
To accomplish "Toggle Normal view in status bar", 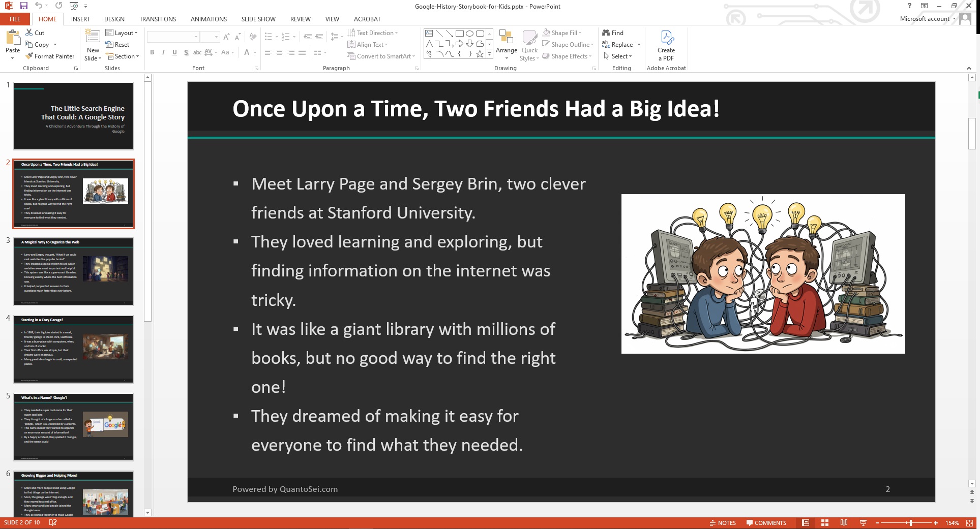I will (x=806, y=523).
